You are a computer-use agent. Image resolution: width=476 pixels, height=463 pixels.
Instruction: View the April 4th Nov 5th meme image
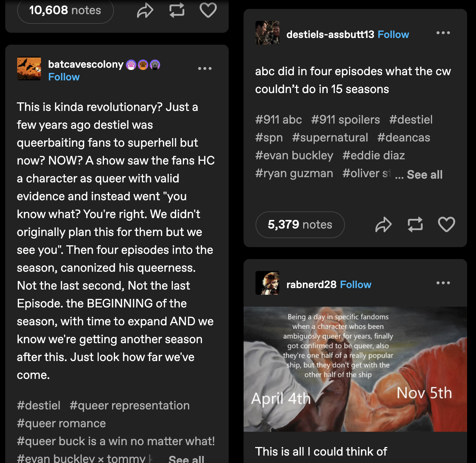pos(355,369)
